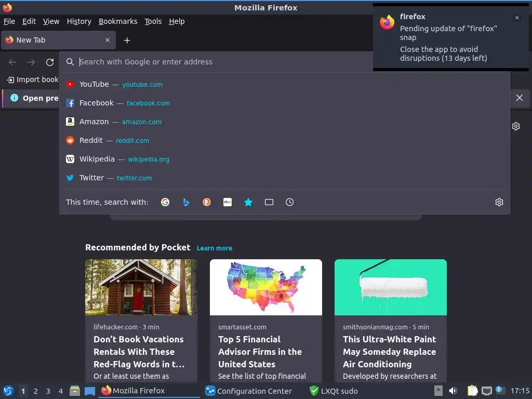The image size is (532, 399).
Task: Open This Ultra-White Paint article title
Action: (390, 352)
